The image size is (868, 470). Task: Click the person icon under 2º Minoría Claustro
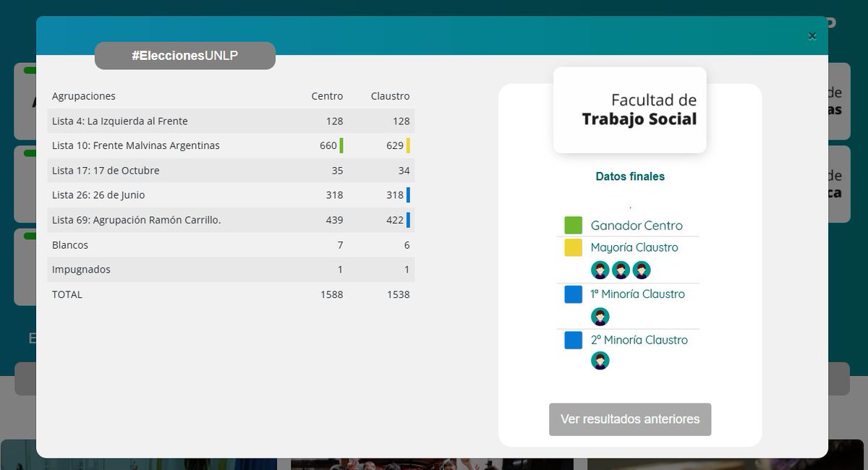point(600,360)
